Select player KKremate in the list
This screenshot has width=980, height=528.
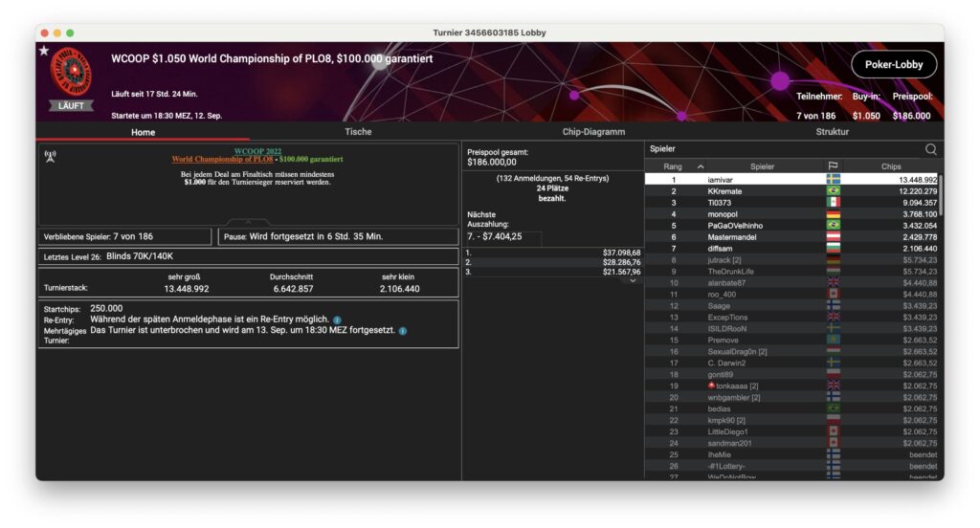tap(724, 191)
